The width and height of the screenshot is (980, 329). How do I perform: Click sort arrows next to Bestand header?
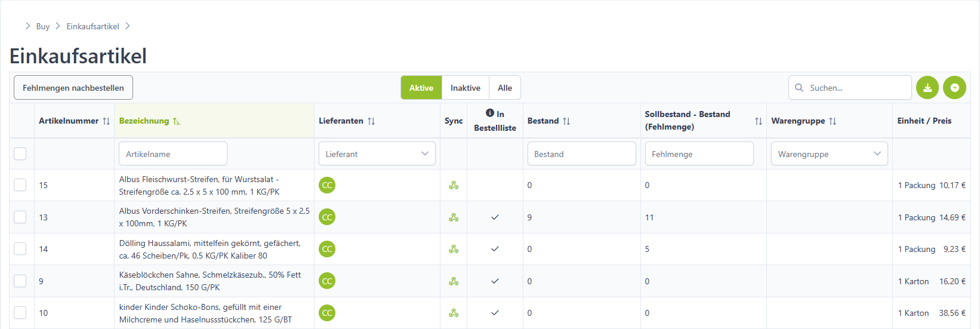pos(566,121)
